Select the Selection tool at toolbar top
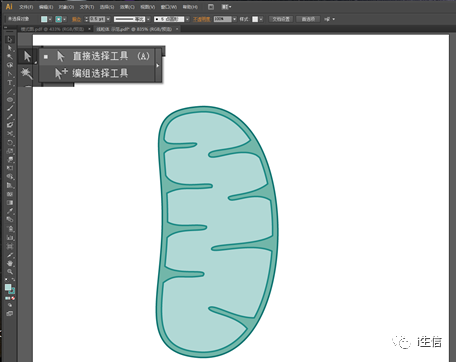 tap(10, 39)
